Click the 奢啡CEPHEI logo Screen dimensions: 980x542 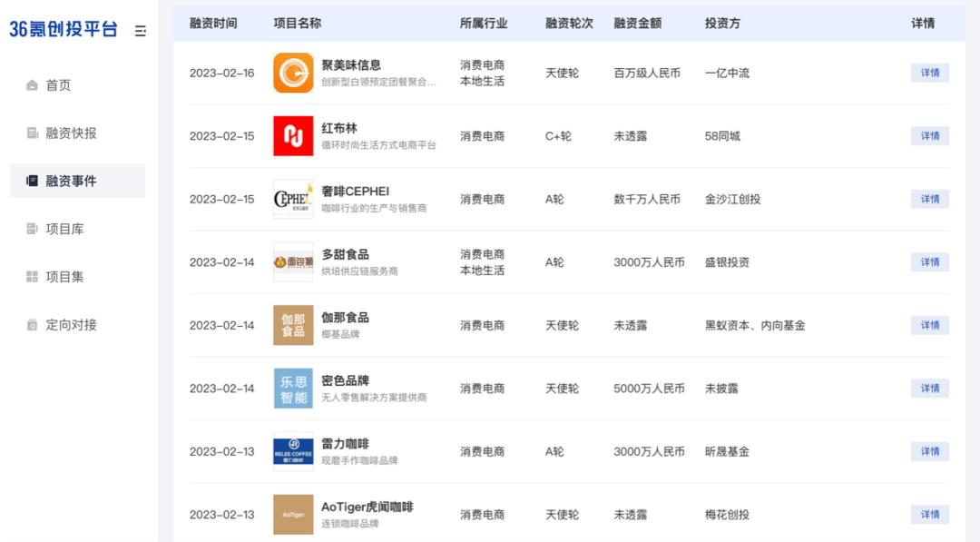[x=293, y=199]
